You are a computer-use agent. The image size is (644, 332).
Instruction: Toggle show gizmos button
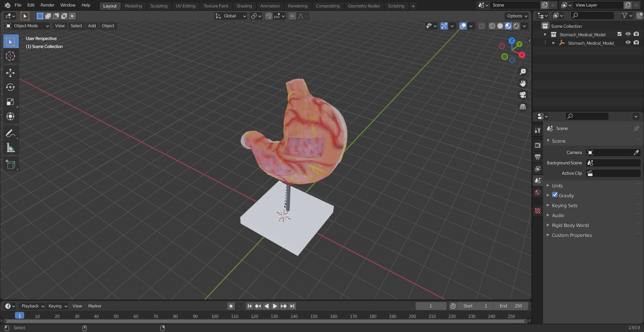pyautogui.click(x=444, y=26)
